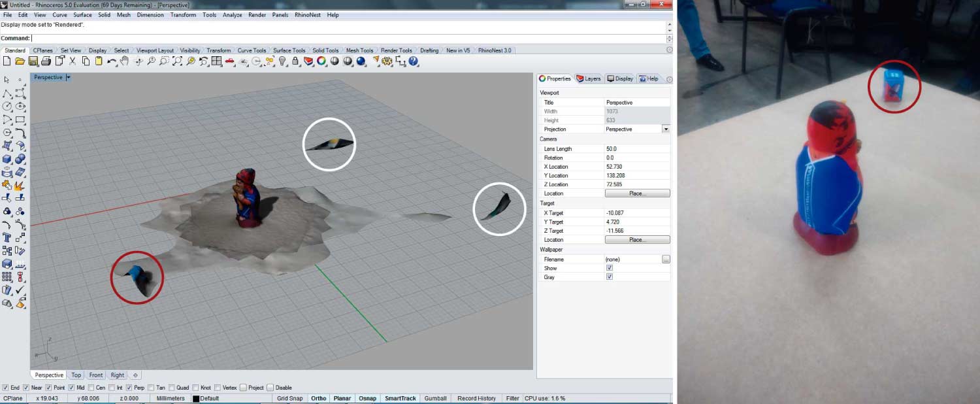Screen dimensions: 980x404
Task: Click the Explode tool icon
Action: pos(20,185)
